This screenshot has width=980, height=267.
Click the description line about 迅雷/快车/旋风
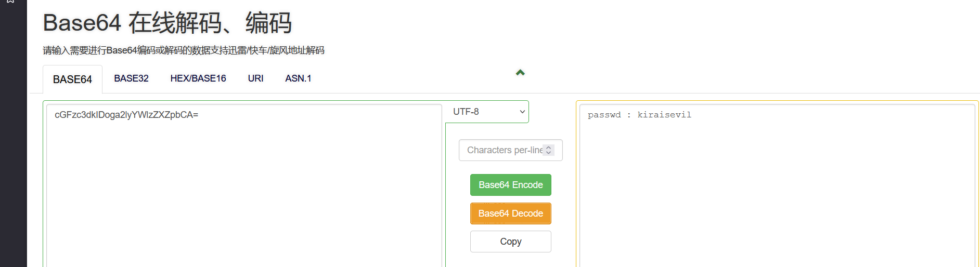(184, 50)
